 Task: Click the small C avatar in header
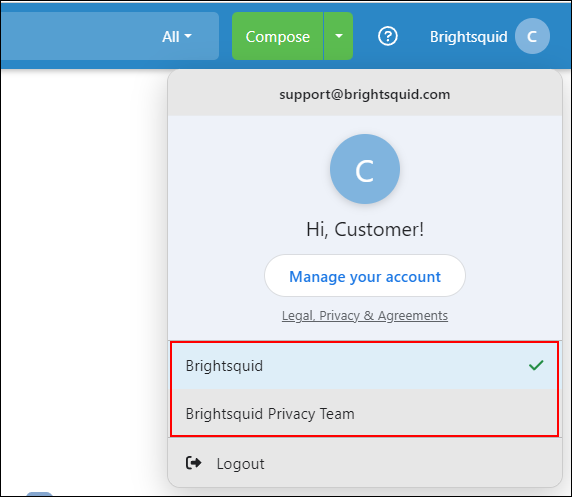532,36
